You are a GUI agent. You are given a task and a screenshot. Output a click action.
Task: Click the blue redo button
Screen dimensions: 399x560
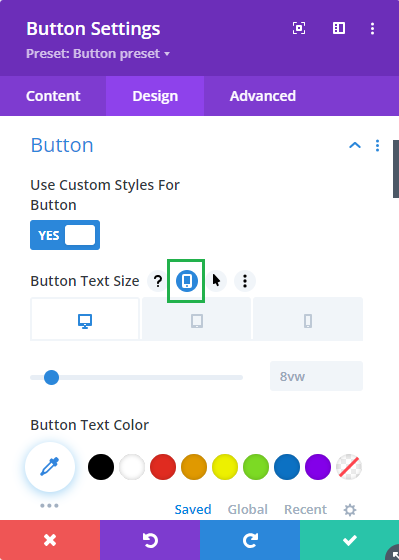coord(250,540)
